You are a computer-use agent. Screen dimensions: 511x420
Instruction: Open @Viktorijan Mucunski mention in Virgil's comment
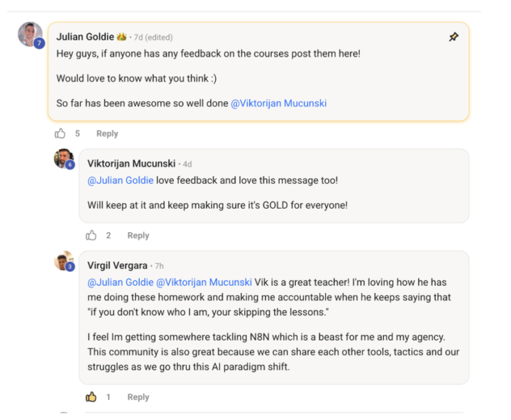pos(204,282)
